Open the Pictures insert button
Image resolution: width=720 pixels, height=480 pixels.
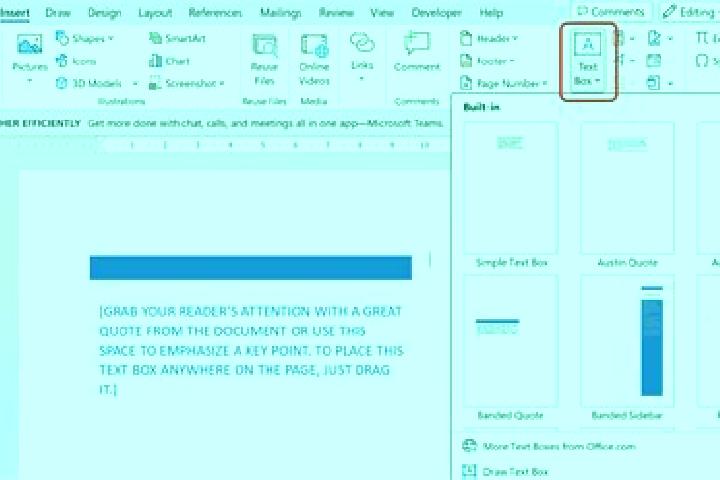pos(29,59)
